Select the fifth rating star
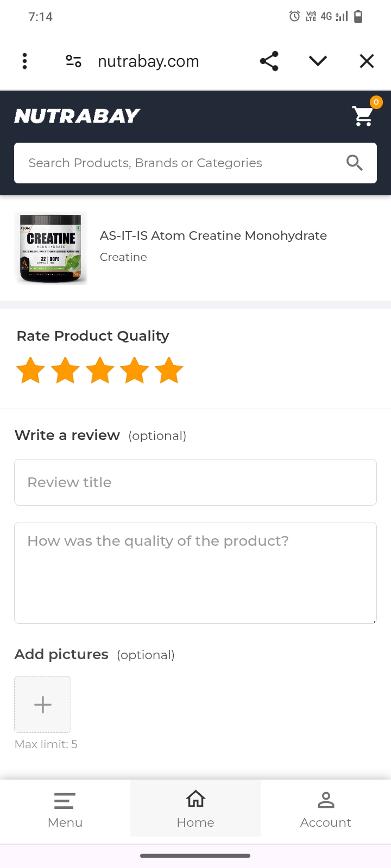This screenshot has height=868, width=391. click(x=169, y=371)
